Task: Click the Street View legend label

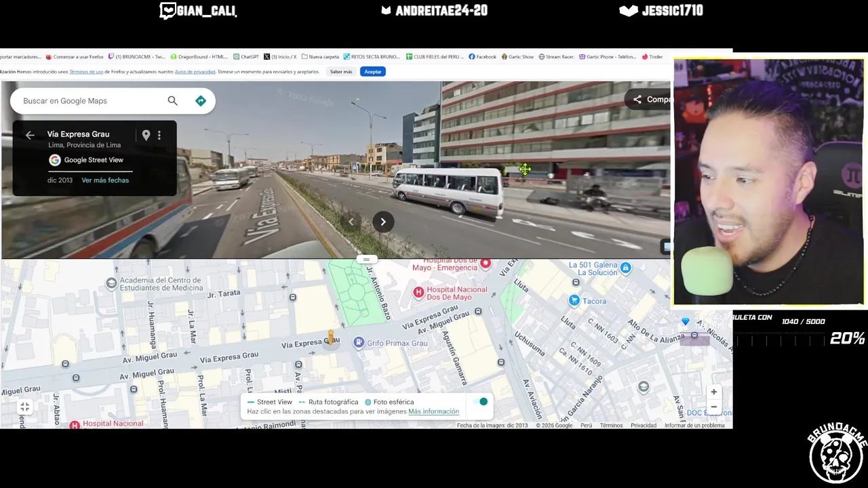Action: point(269,402)
